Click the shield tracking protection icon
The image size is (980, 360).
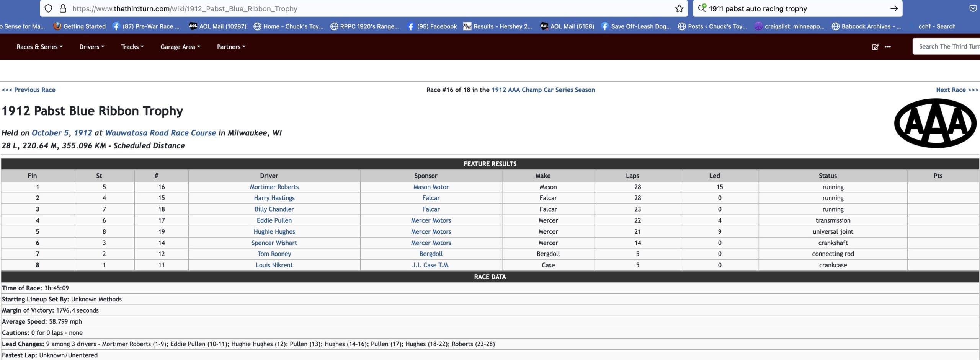tap(48, 8)
